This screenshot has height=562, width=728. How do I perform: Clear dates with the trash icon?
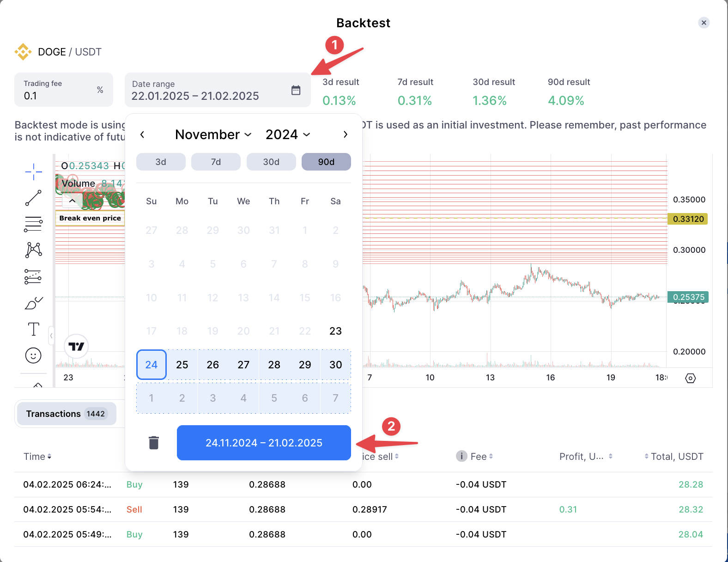point(154,443)
